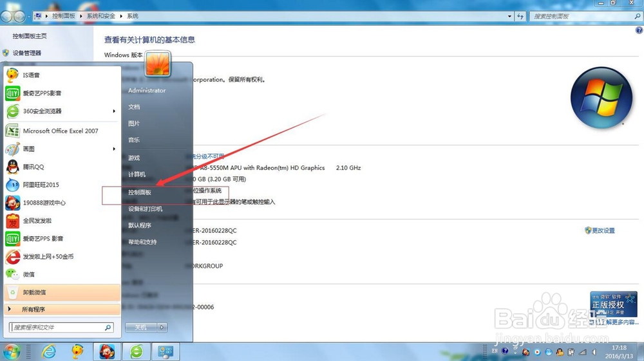Expand 画图 jump list arrow
This screenshot has width=644, height=361.
click(114, 149)
